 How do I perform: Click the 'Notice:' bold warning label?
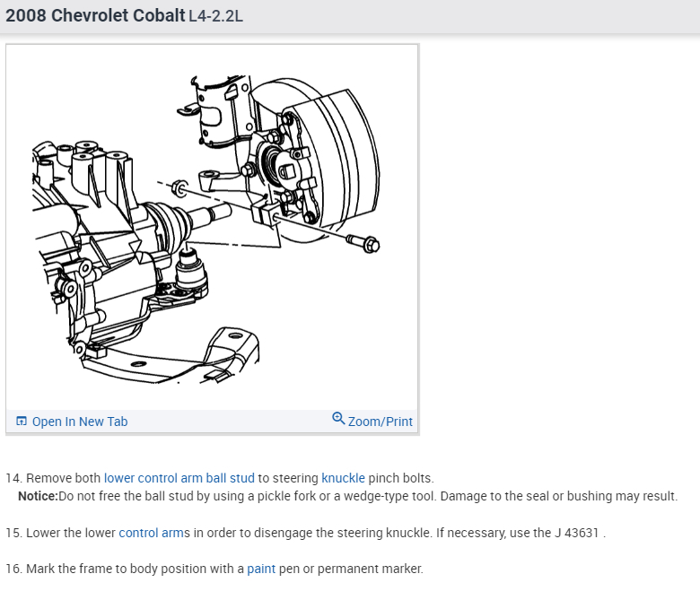(x=38, y=496)
